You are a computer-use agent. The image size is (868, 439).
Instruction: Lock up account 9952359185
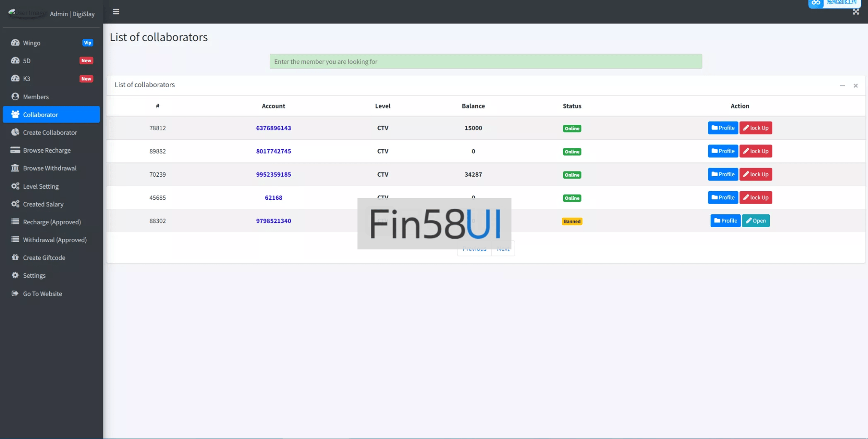tap(756, 174)
